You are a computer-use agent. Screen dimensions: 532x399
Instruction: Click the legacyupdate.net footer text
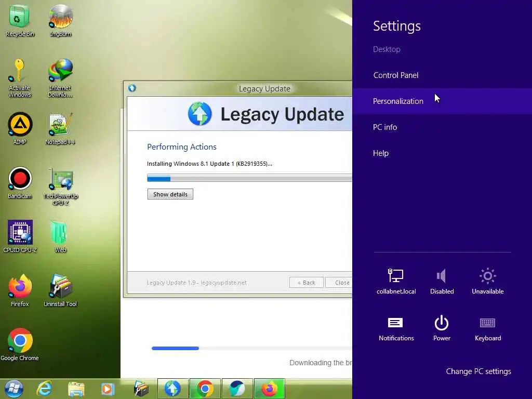point(197,283)
